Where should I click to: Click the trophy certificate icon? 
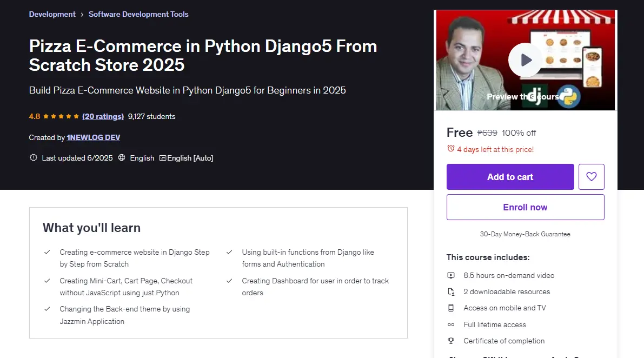pyautogui.click(x=451, y=341)
